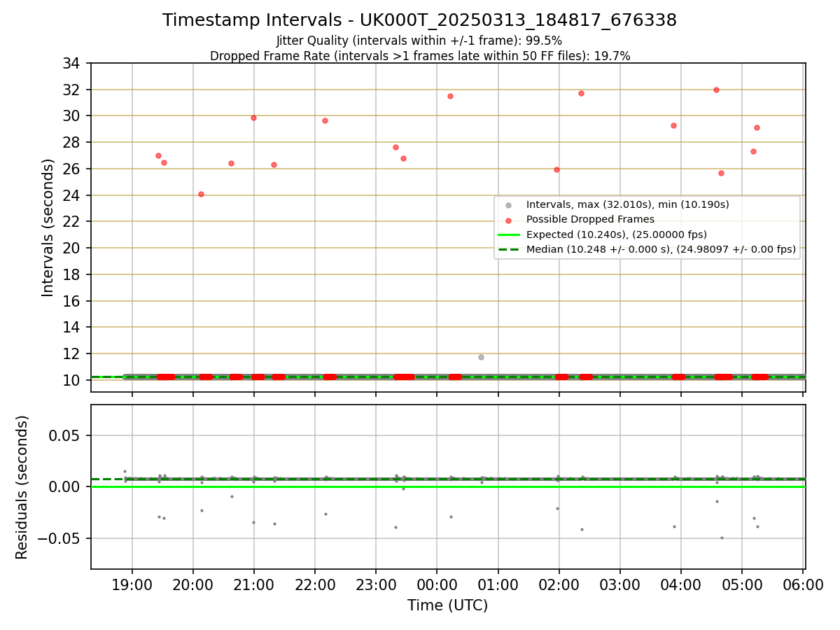This screenshot has width=840, height=630.
Task: Select the 'Dropped Frame Rate' 19.7% subtitle line
Action: [420, 56]
